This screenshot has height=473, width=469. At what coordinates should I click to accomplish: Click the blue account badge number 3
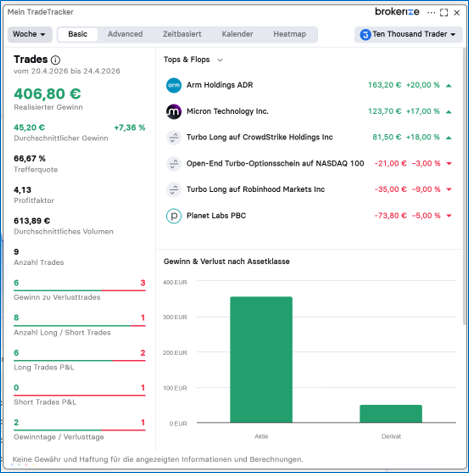(x=365, y=34)
